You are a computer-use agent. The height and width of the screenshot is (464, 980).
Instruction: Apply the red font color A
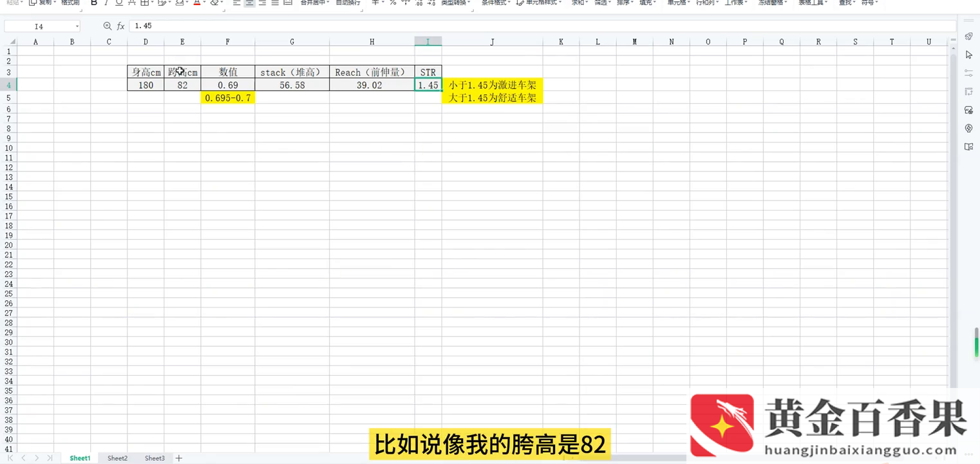[197, 3]
